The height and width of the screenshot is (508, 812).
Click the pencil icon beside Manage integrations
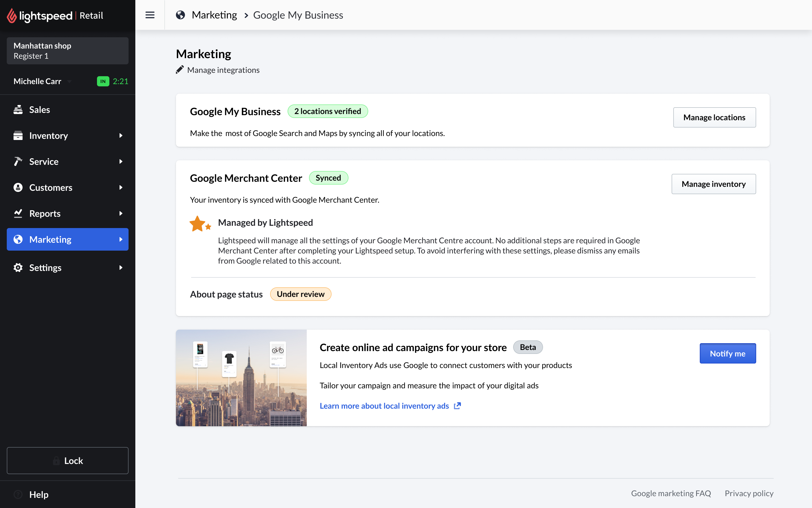tap(180, 69)
